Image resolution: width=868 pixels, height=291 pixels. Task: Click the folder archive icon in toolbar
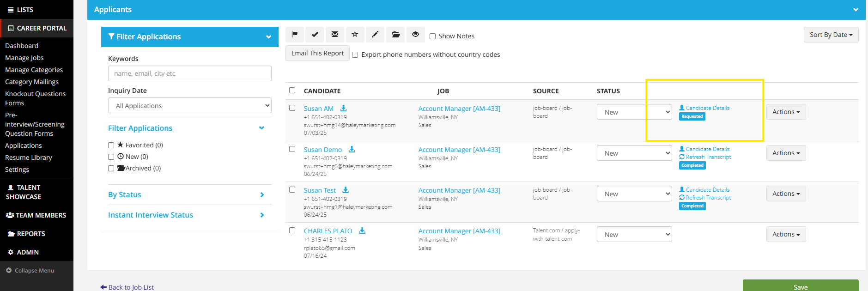tap(395, 35)
